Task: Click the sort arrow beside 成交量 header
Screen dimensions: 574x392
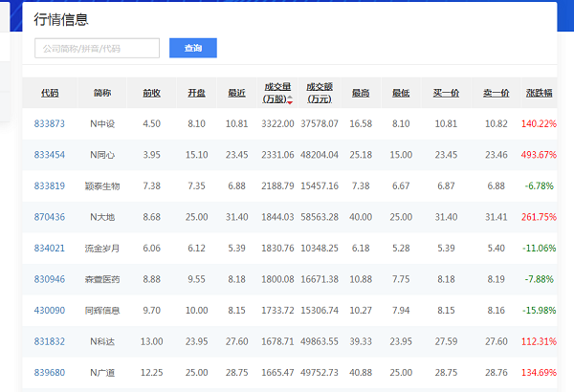Action: click(x=290, y=99)
